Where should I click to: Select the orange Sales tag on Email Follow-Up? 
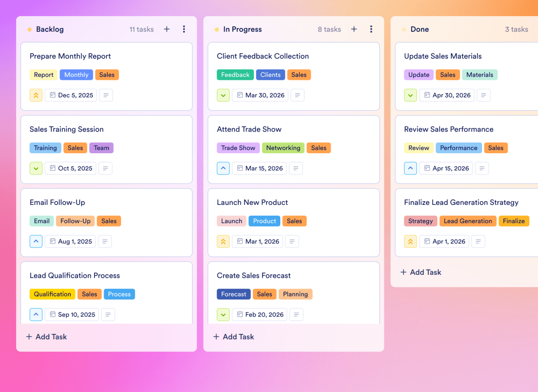pyautogui.click(x=109, y=221)
